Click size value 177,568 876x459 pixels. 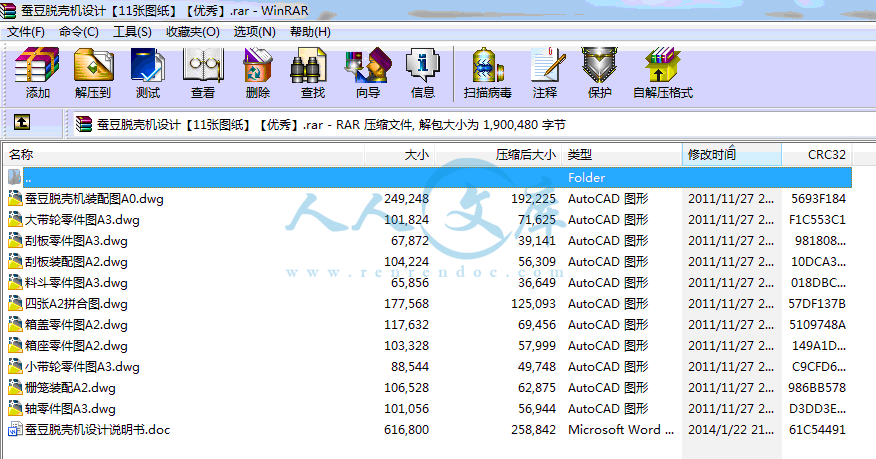tap(406, 304)
